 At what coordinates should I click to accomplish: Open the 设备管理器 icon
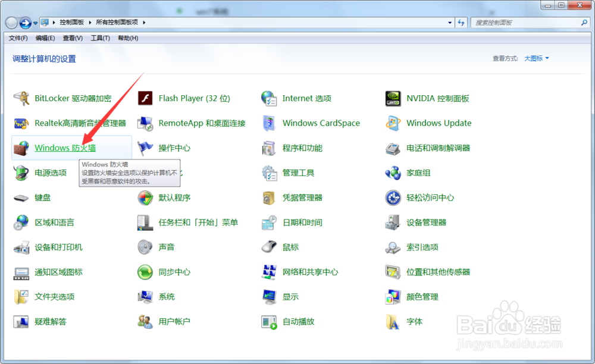click(x=393, y=222)
